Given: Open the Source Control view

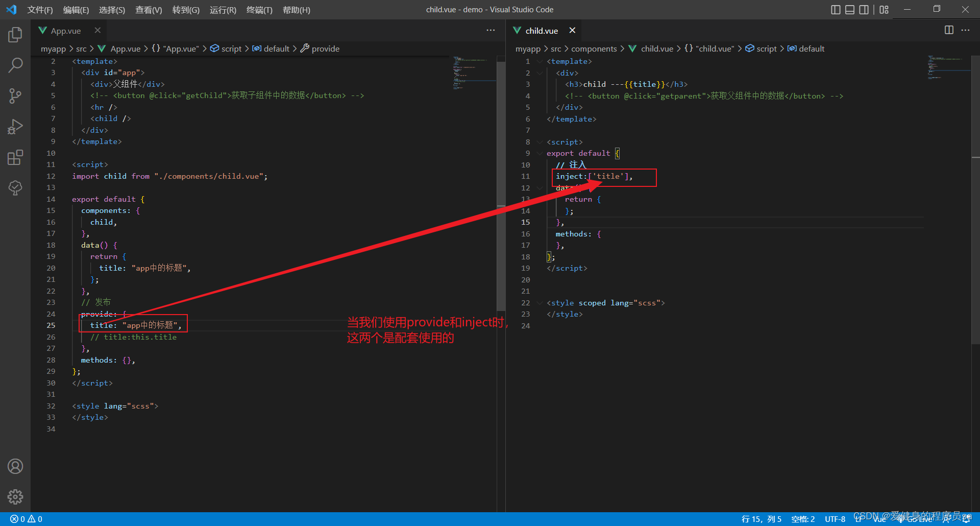Looking at the screenshot, I should point(15,95).
